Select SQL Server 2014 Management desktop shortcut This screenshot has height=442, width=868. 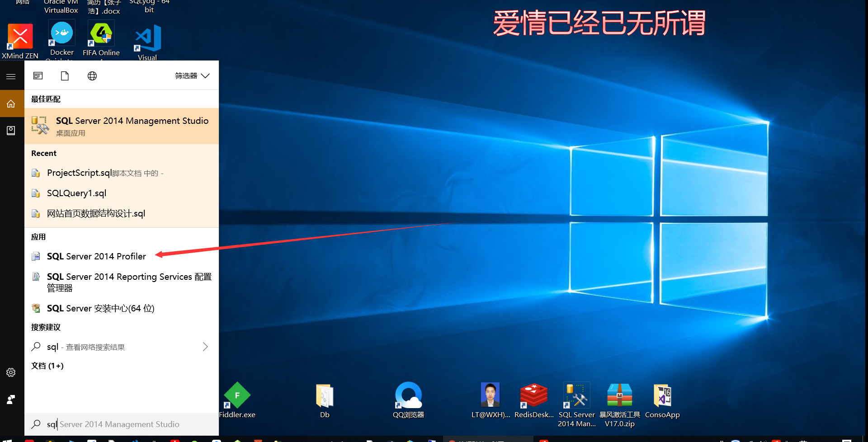pyautogui.click(x=577, y=405)
